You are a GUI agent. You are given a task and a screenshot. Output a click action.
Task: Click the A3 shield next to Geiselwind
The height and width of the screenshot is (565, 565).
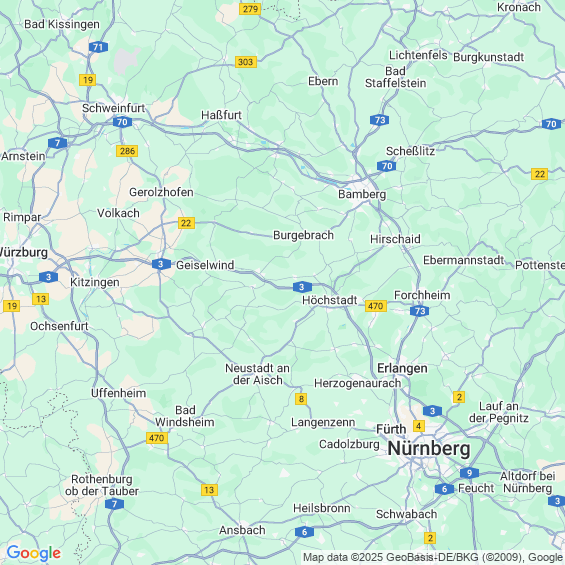(x=161, y=264)
